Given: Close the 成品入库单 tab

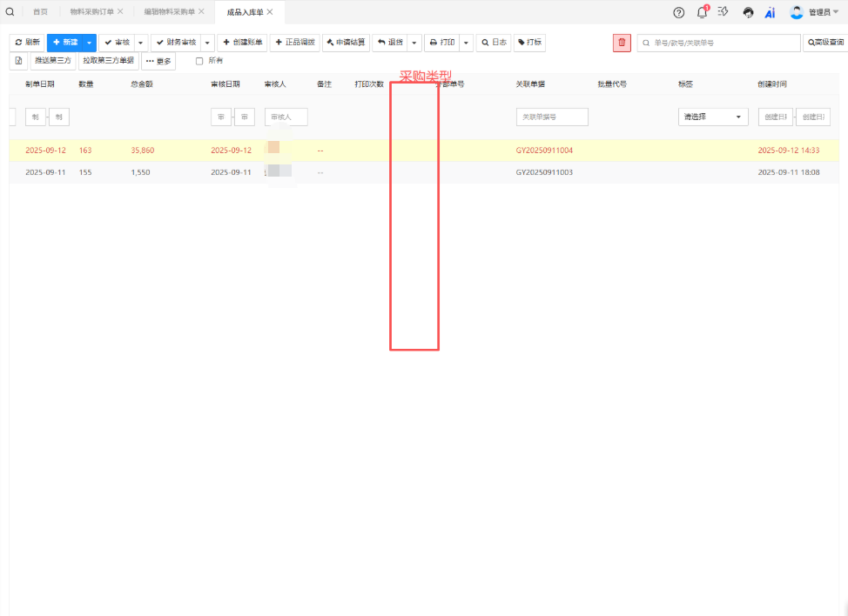Looking at the screenshot, I should click(270, 11).
